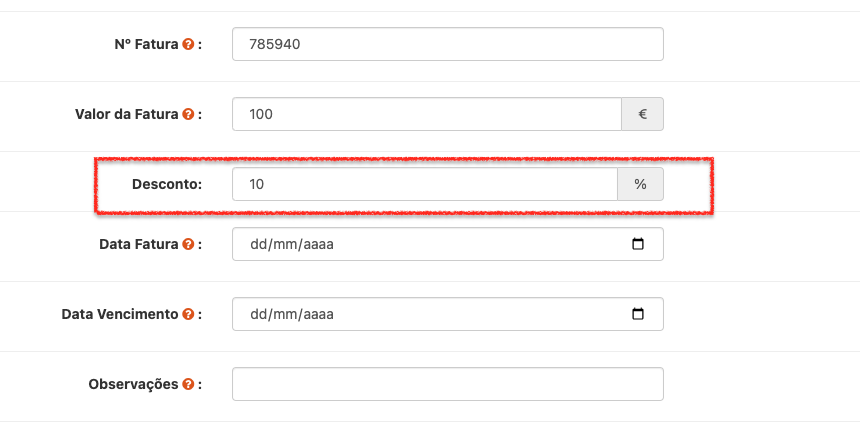Click the Data Vencimento label text
The width and height of the screenshot is (860, 425).
[x=119, y=314]
